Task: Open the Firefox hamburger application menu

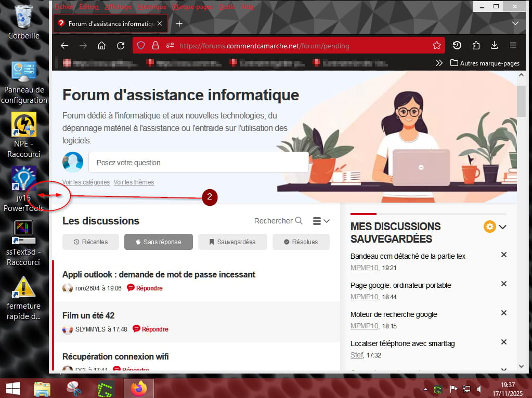Action: coord(513,46)
